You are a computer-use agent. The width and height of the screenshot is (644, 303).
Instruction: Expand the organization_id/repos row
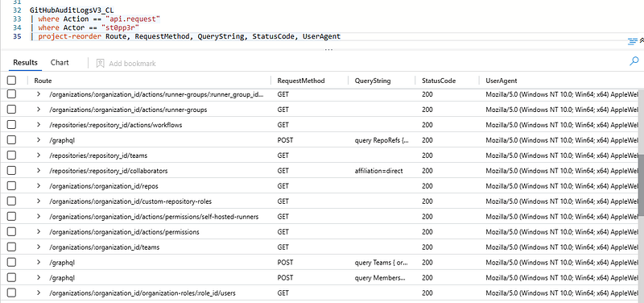click(39, 186)
